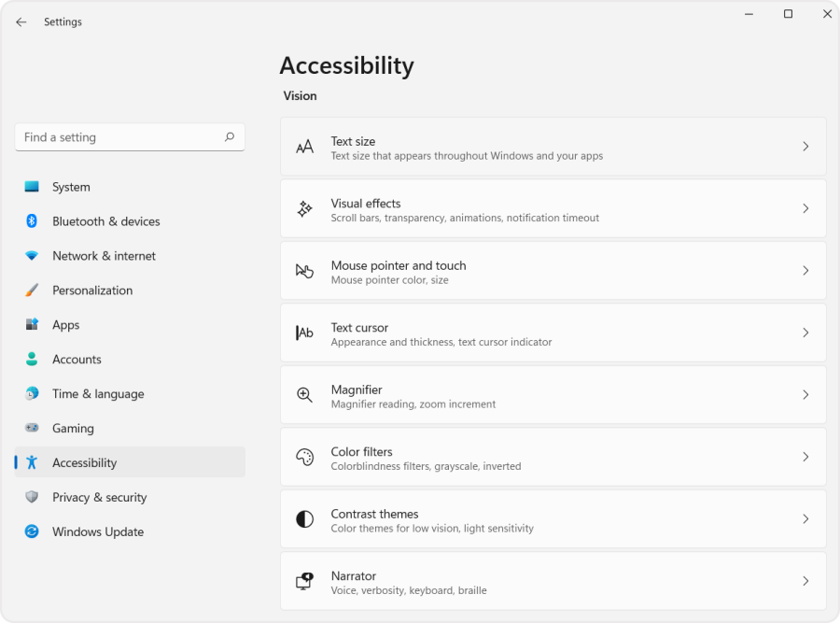Viewport: 840px width, 623px height.
Task: Navigate back using the arrow button
Action: (x=21, y=21)
